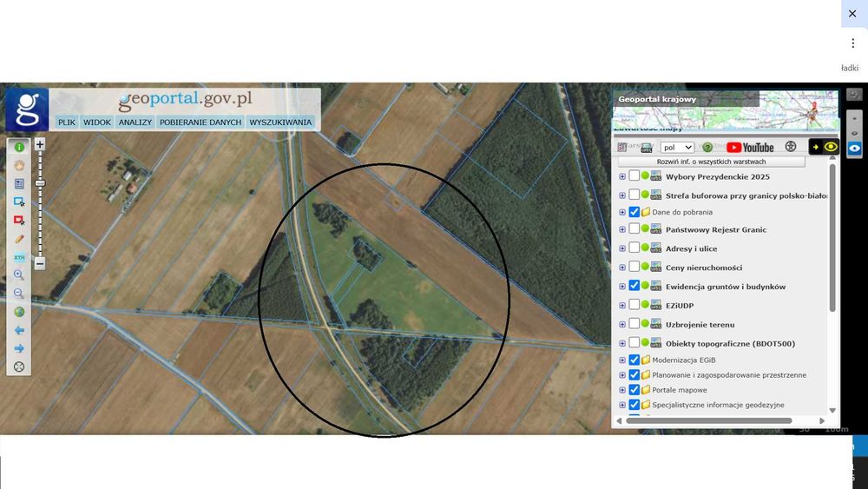Close the viewer with the X button
The height and width of the screenshot is (489, 868).
pos(853,13)
